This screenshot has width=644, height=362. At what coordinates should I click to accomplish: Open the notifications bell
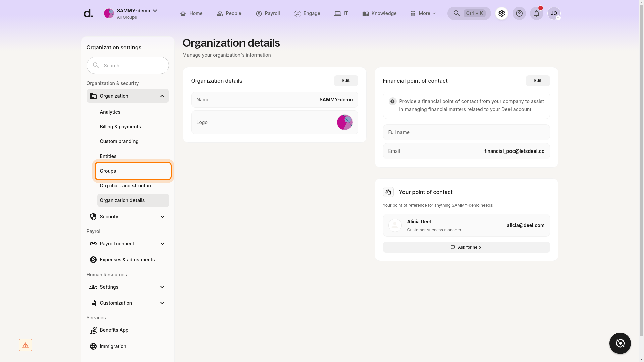(x=536, y=13)
